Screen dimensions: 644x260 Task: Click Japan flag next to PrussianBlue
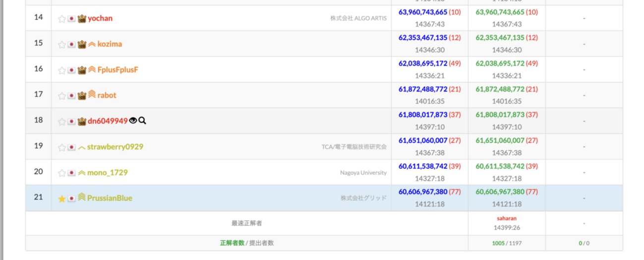(x=71, y=198)
